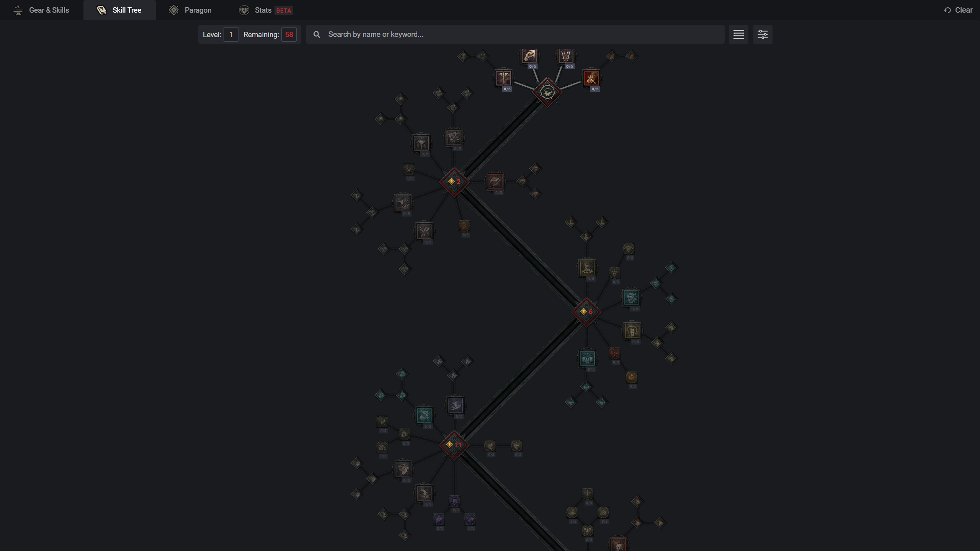Viewport: 980px width, 551px height.
Task: Click the search by name or keyword field
Action: tap(515, 34)
